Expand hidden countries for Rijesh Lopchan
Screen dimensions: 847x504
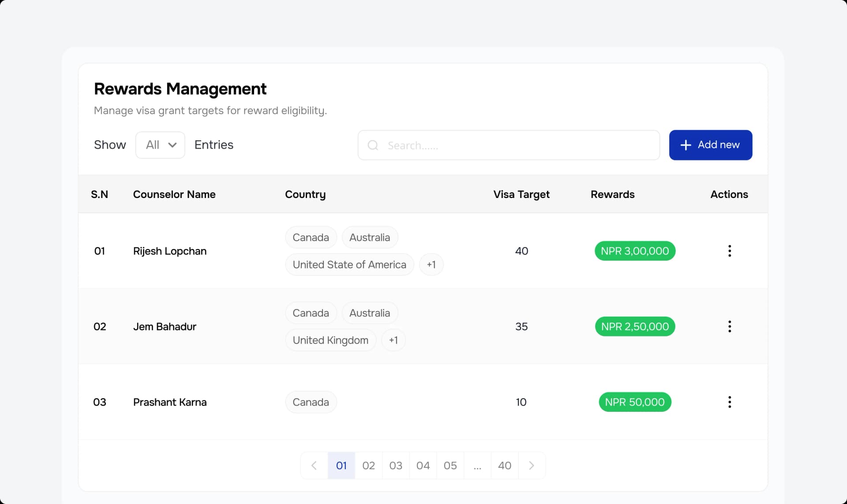pos(431,264)
